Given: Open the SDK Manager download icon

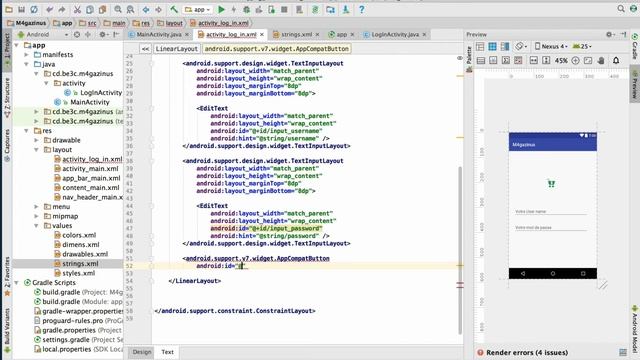Looking at the screenshot, I should (346, 9).
